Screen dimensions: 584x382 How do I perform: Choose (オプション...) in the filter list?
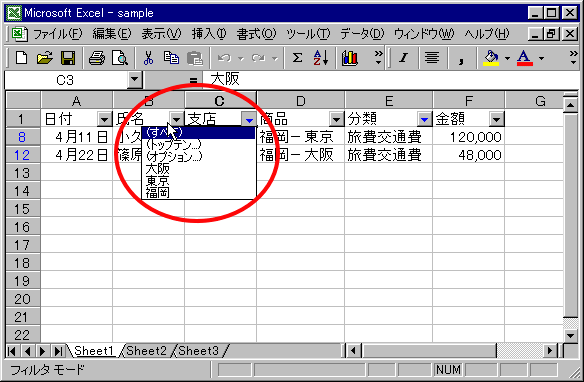(199, 156)
